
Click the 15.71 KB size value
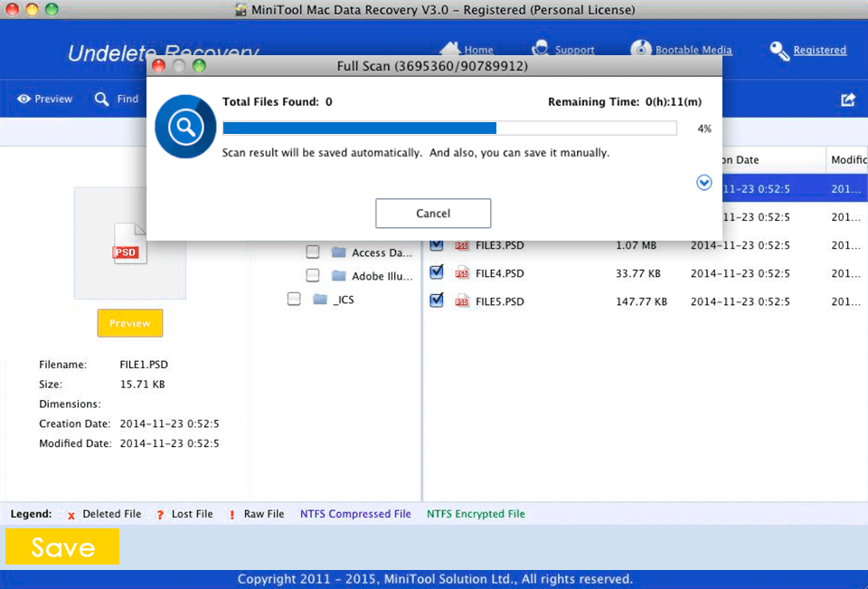[x=142, y=384]
